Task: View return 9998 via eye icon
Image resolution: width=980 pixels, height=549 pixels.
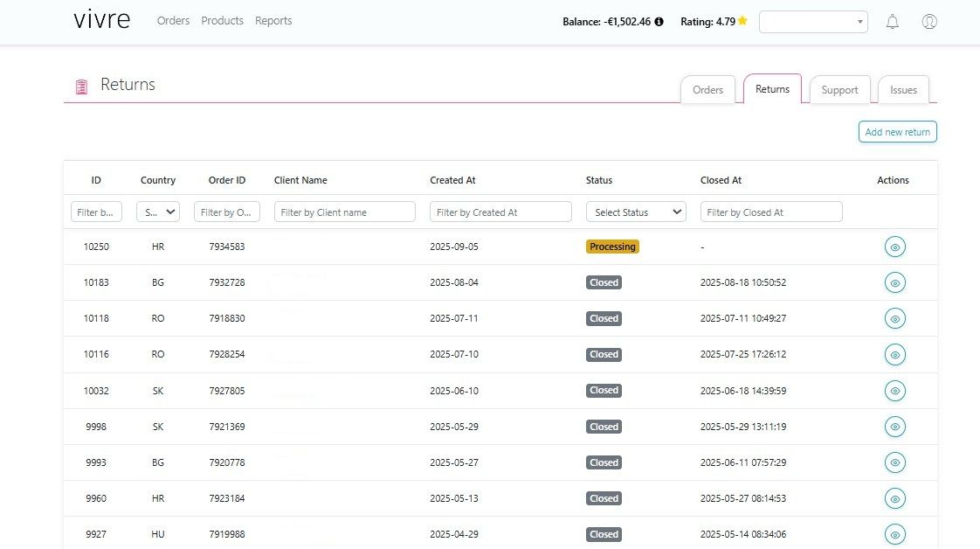Action: (x=894, y=427)
